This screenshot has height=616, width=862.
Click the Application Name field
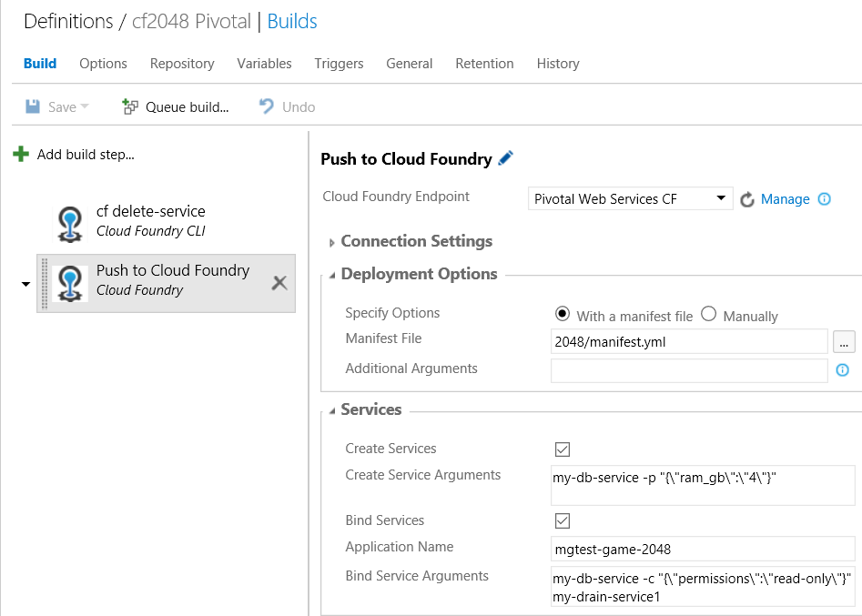tap(703, 549)
